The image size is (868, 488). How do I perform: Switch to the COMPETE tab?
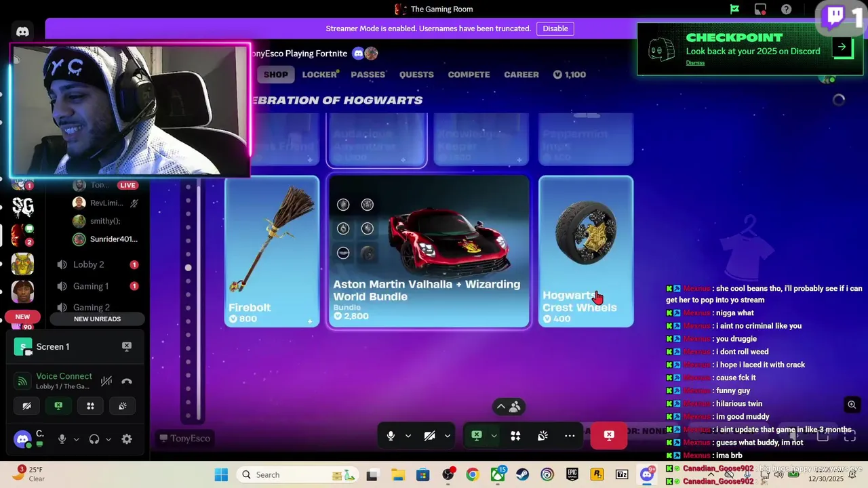click(469, 75)
